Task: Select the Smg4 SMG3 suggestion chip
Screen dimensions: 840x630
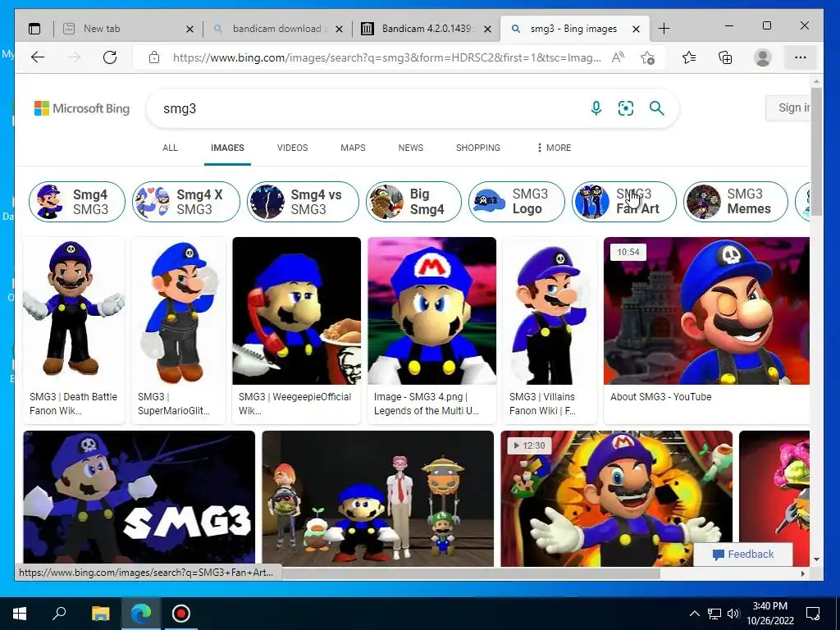Action: [76, 202]
